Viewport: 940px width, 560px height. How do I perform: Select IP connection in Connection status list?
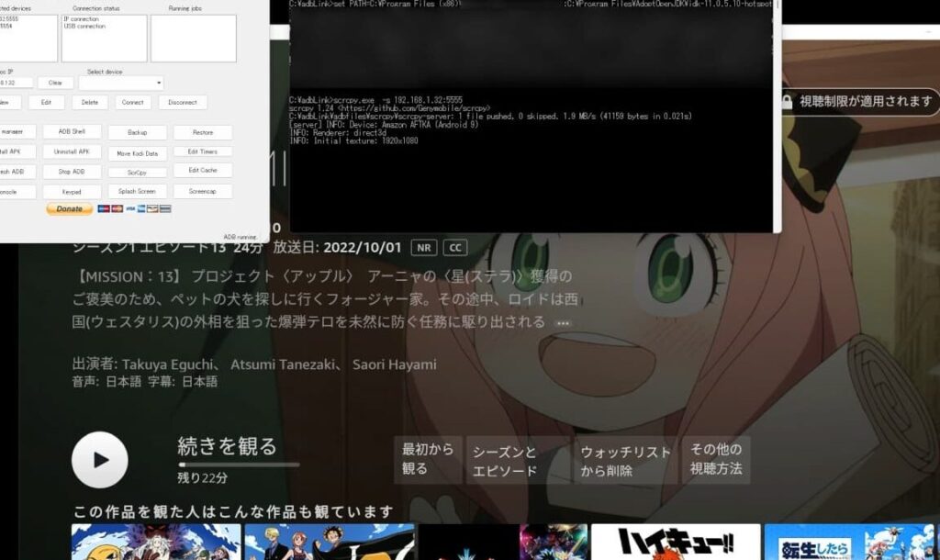pos(82,19)
